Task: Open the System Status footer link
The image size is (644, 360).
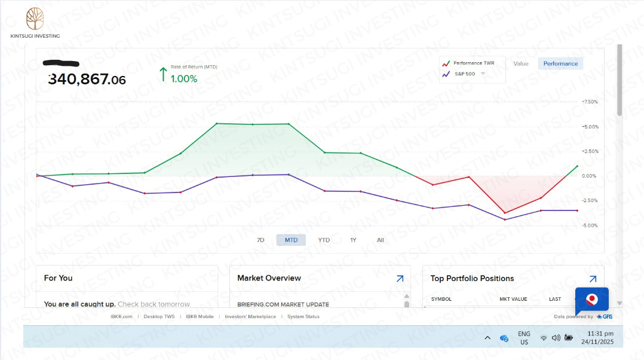Action: click(x=303, y=316)
